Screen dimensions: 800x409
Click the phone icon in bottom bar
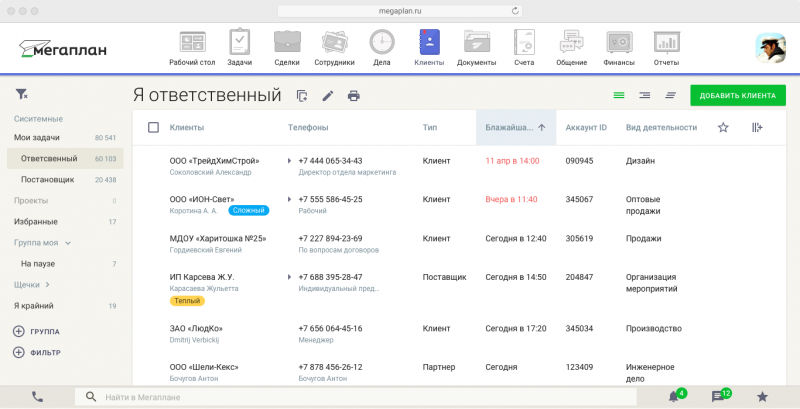tap(37, 397)
